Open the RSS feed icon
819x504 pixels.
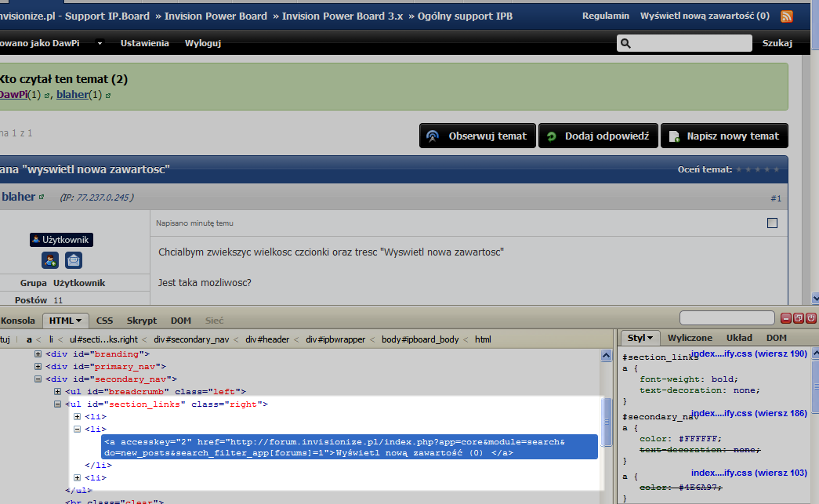click(x=786, y=16)
